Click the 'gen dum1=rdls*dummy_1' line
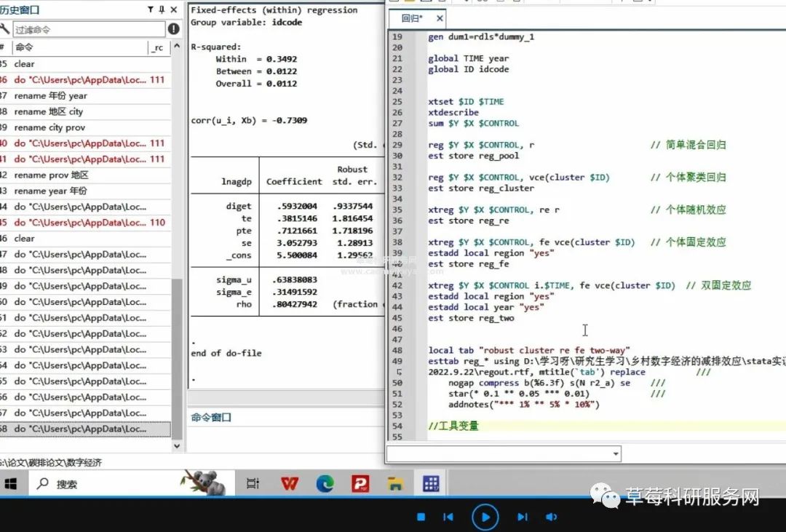 pyautogui.click(x=481, y=36)
